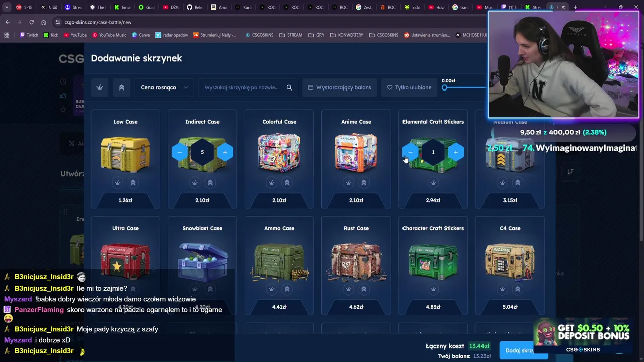
Task: Click the crown filter button beside the sort dropdown
Action: (100, 87)
